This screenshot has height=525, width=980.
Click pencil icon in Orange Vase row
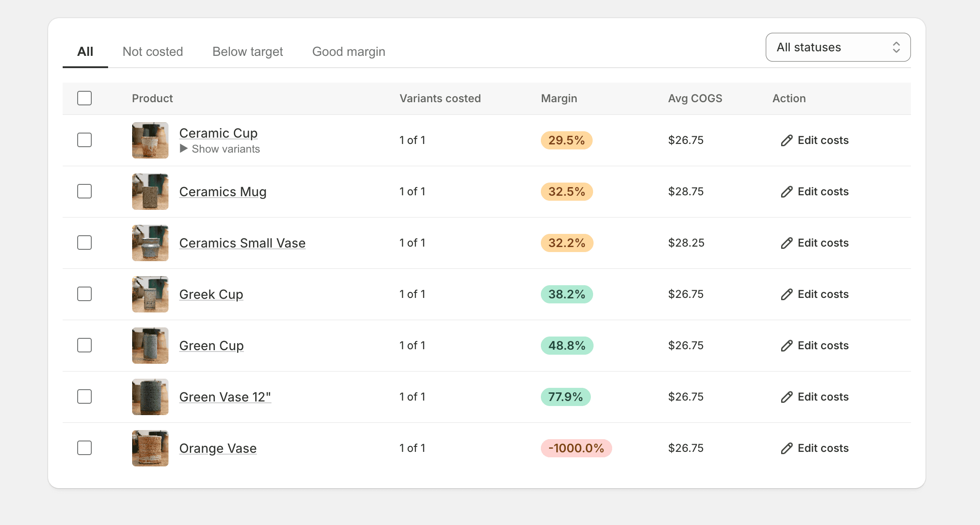(x=787, y=448)
